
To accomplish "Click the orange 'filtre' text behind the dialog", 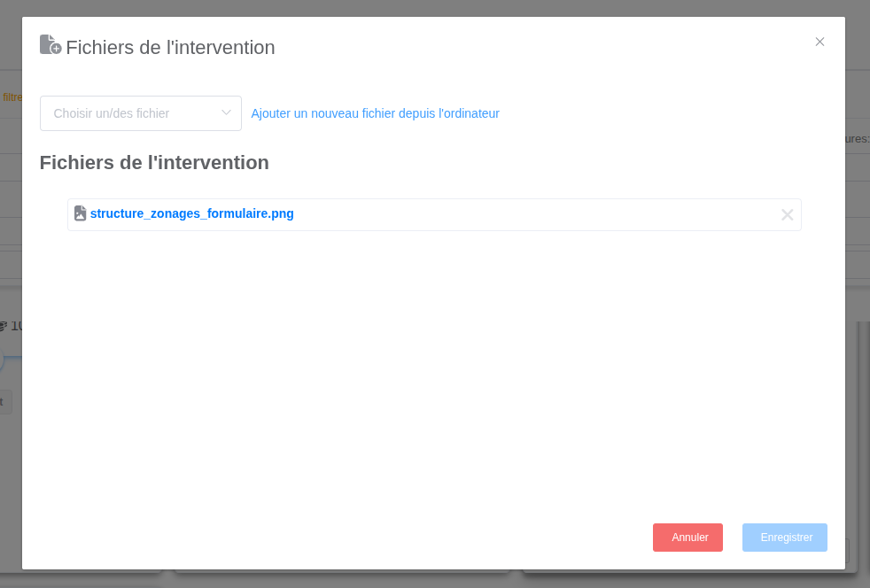I will pos(12,97).
